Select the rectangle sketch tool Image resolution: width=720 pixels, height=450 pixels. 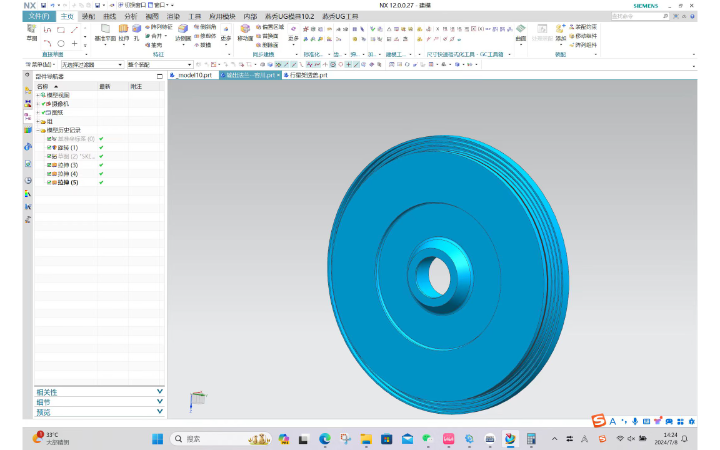(x=61, y=30)
